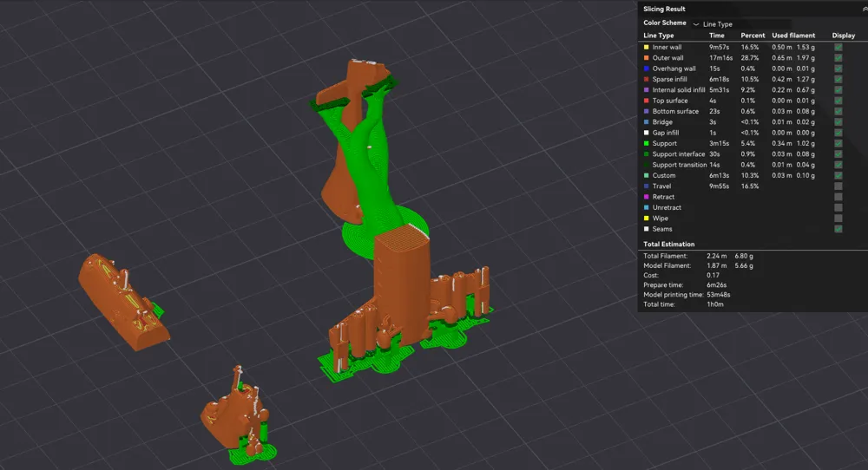Click the Slicing Result panel title
868x470 pixels.
click(664, 9)
